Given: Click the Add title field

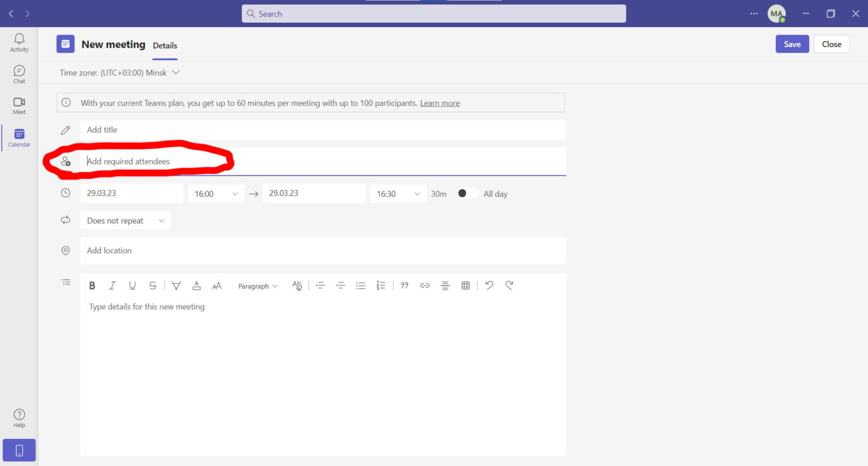Looking at the screenshot, I should (322, 130).
